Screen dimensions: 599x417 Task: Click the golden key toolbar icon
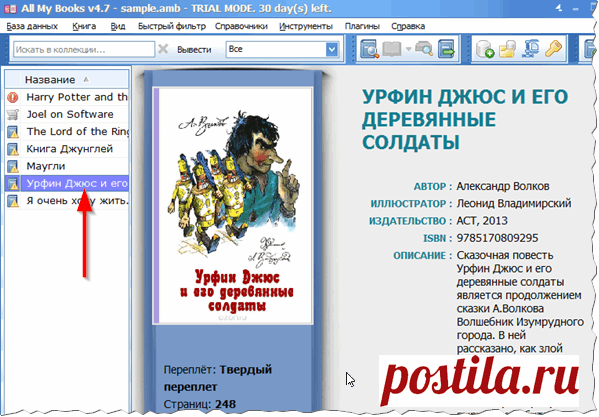tap(553, 49)
